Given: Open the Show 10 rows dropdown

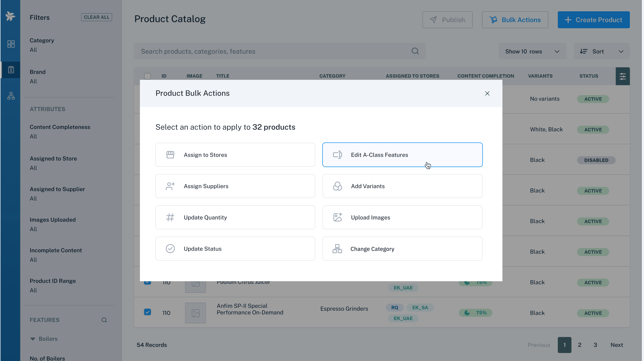Looking at the screenshot, I should [532, 51].
